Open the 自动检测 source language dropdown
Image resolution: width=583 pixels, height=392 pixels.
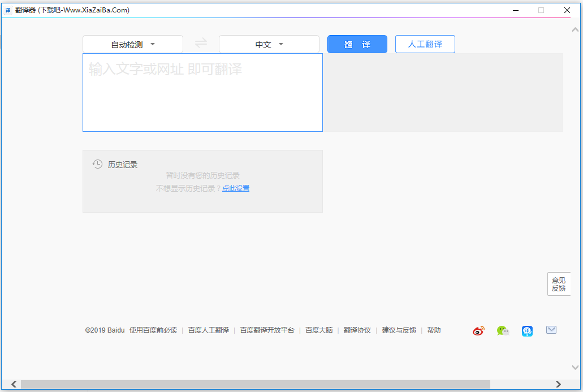click(133, 45)
